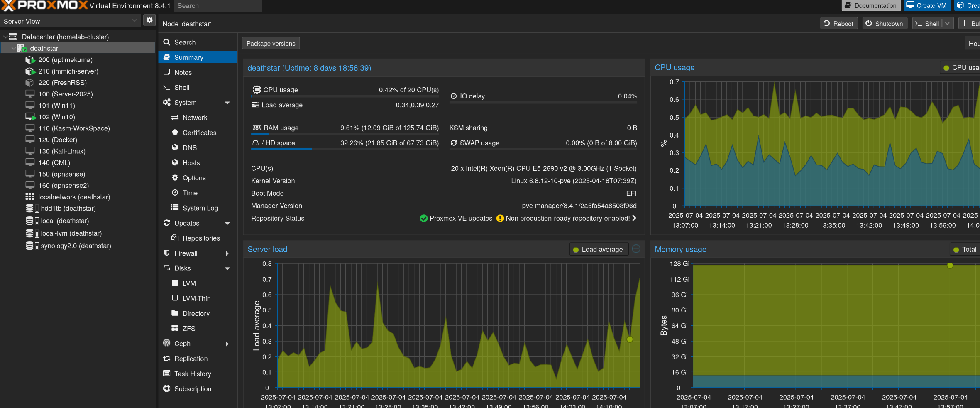Open the Repositories icon
The width and height of the screenshot is (980, 408).
(x=175, y=238)
